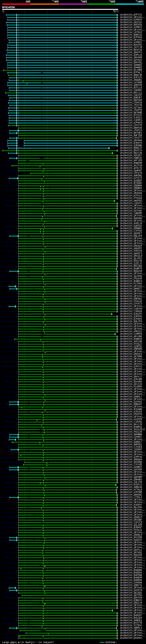Click the =100char. scale legend

[109, 642]
